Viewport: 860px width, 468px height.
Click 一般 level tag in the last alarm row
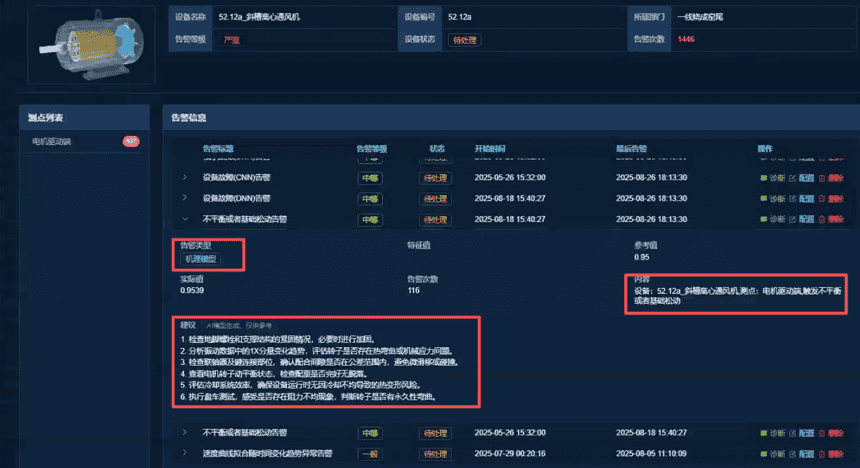(369, 454)
